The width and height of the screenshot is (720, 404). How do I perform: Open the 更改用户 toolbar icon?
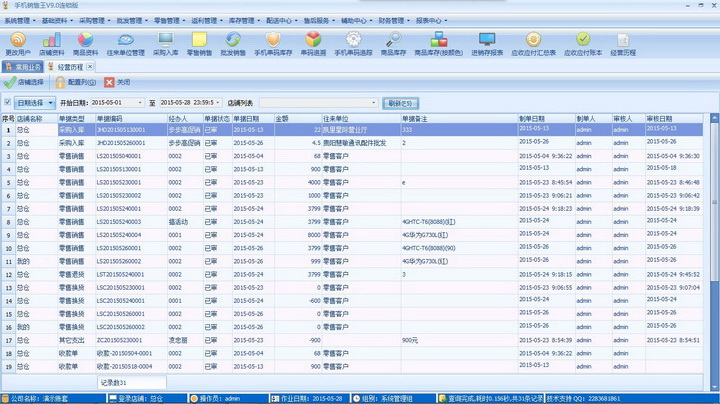[x=18, y=39]
